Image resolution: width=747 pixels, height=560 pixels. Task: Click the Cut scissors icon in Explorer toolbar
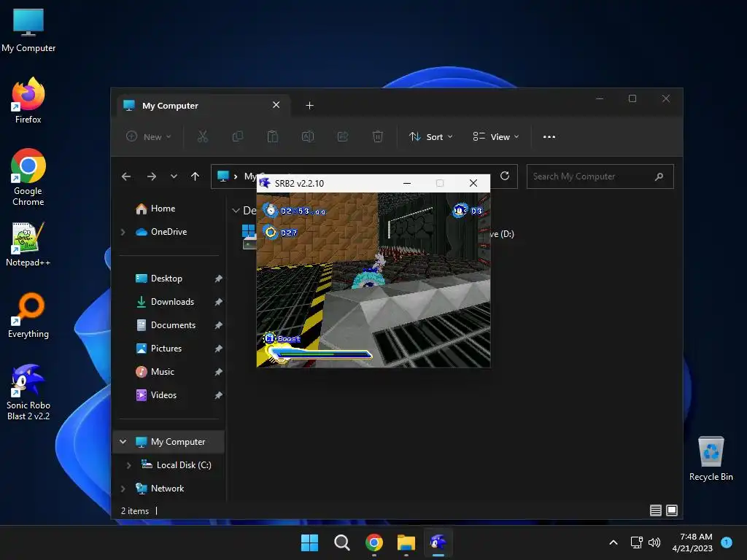[x=203, y=136]
